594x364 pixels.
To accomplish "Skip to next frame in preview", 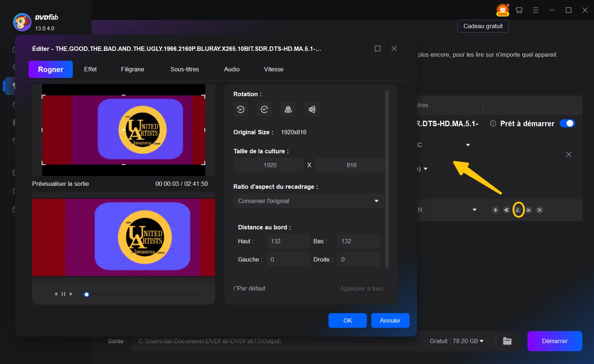I will 71,294.
